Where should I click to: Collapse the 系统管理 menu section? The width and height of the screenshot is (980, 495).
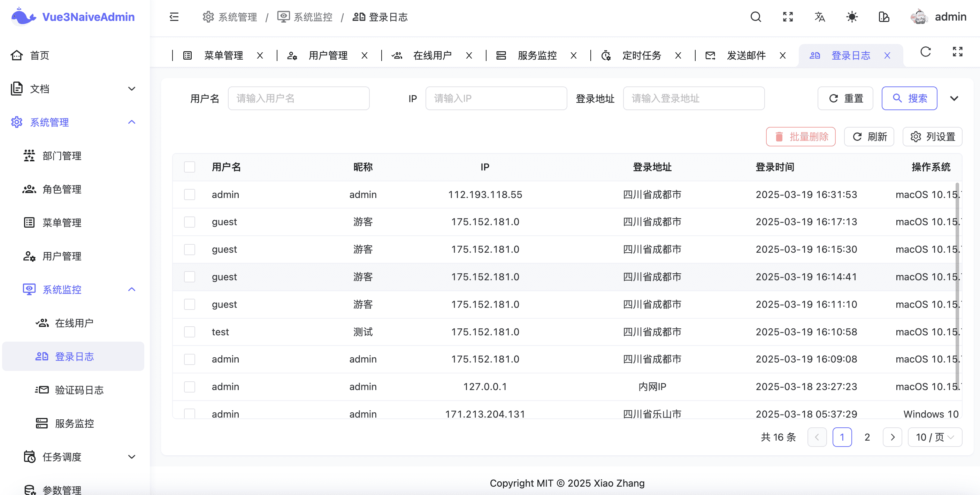132,122
